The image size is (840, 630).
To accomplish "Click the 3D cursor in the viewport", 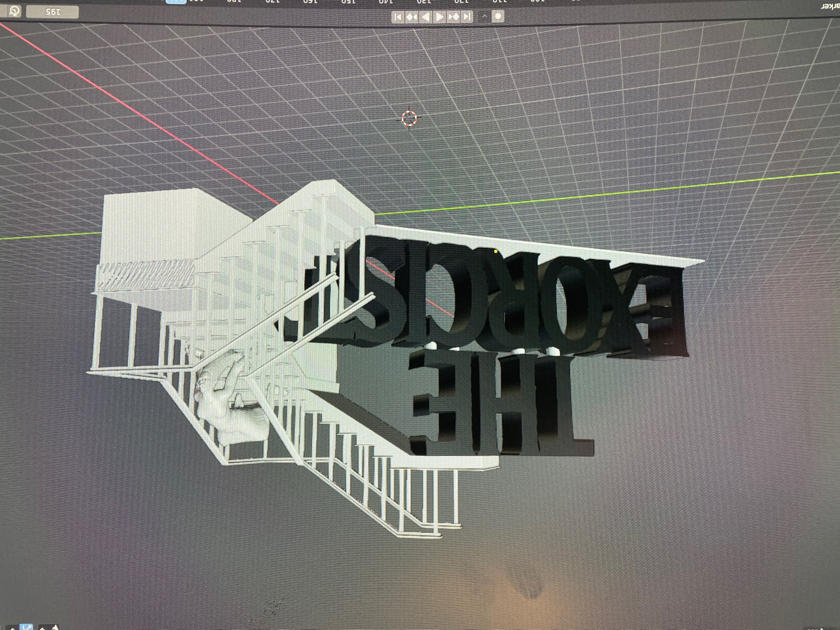I will 410,118.
